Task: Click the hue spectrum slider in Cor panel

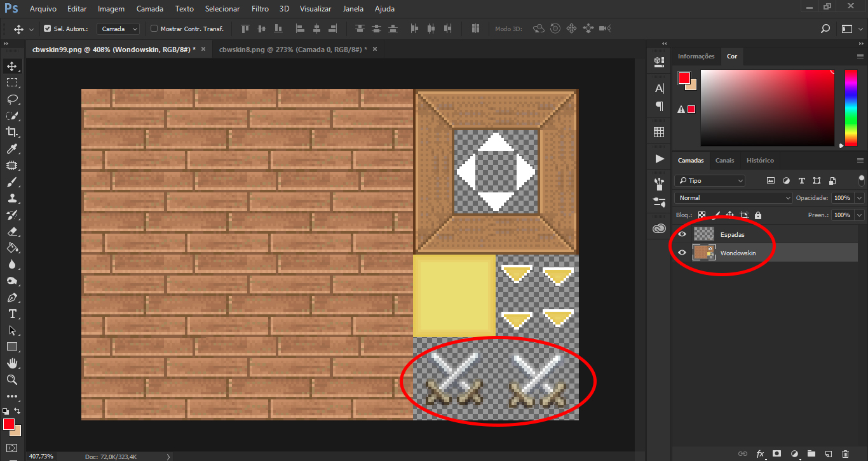Action: pyautogui.click(x=851, y=108)
